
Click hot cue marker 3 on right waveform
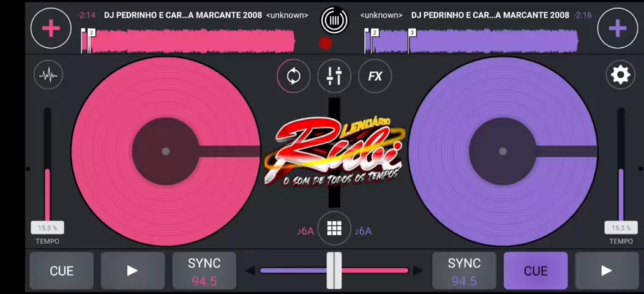coord(412,33)
